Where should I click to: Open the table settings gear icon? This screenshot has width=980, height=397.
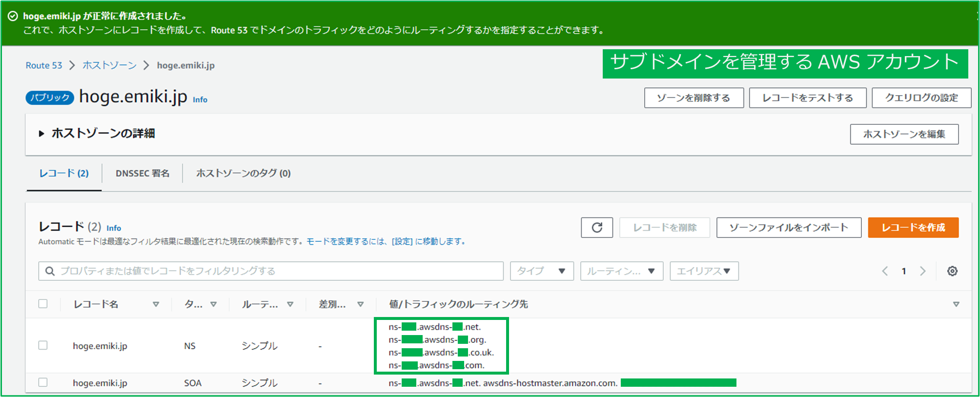952,271
